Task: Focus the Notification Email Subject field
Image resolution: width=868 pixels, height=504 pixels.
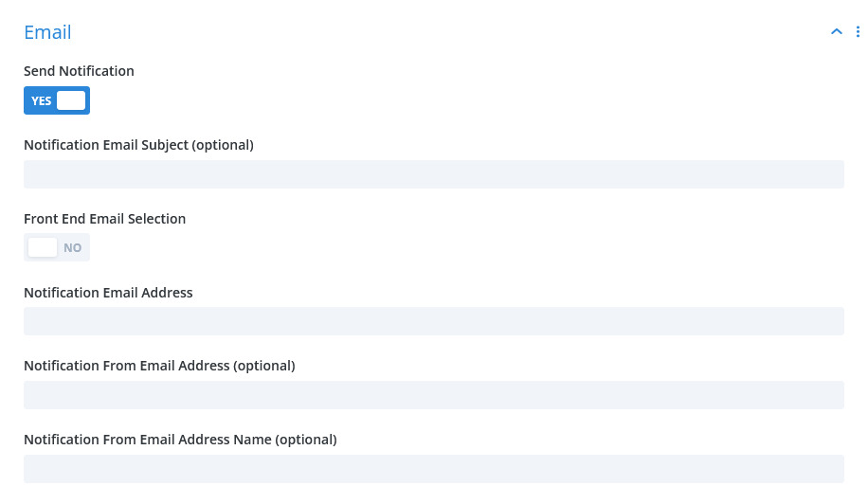Action: (434, 174)
